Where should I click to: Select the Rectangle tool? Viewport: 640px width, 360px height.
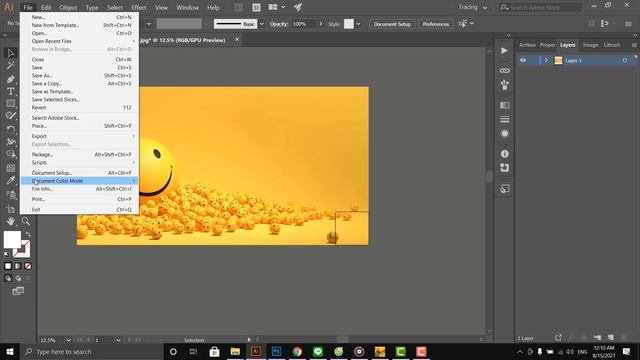[x=11, y=104]
